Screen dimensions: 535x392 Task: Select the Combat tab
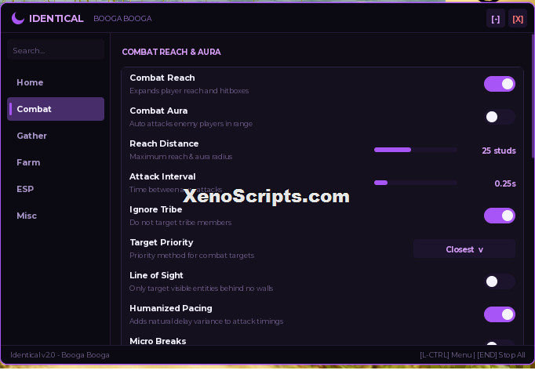(x=56, y=109)
